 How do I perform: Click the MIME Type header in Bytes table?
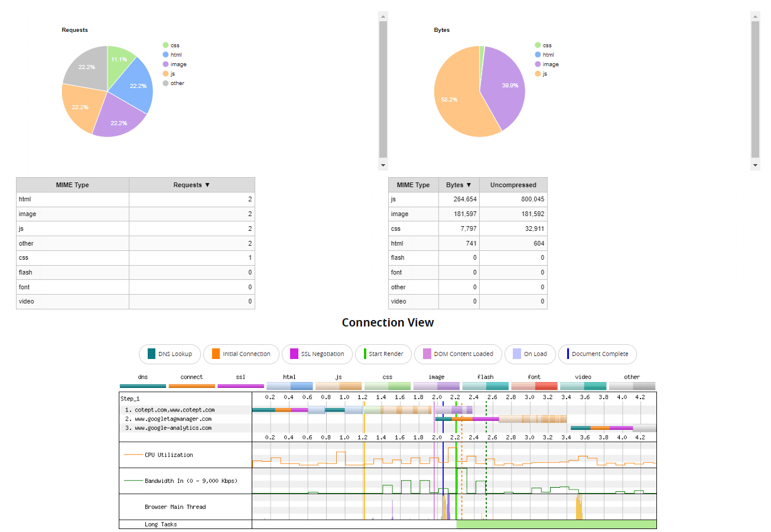(x=413, y=185)
